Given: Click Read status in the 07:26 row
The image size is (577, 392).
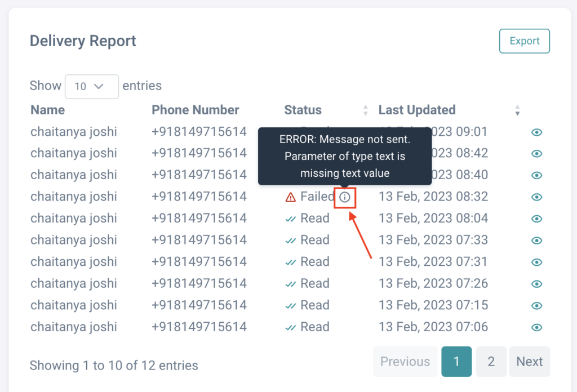Looking at the screenshot, I should coord(314,283).
